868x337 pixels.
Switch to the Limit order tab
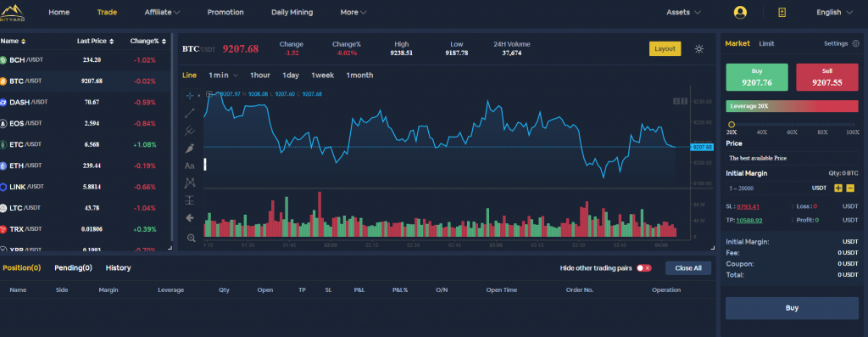click(x=766, y=43)
